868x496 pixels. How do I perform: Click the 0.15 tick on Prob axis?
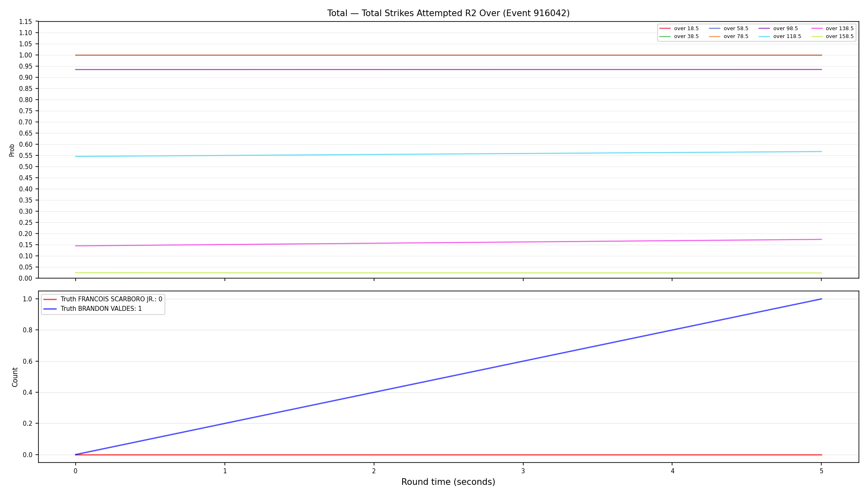[26, 245]
